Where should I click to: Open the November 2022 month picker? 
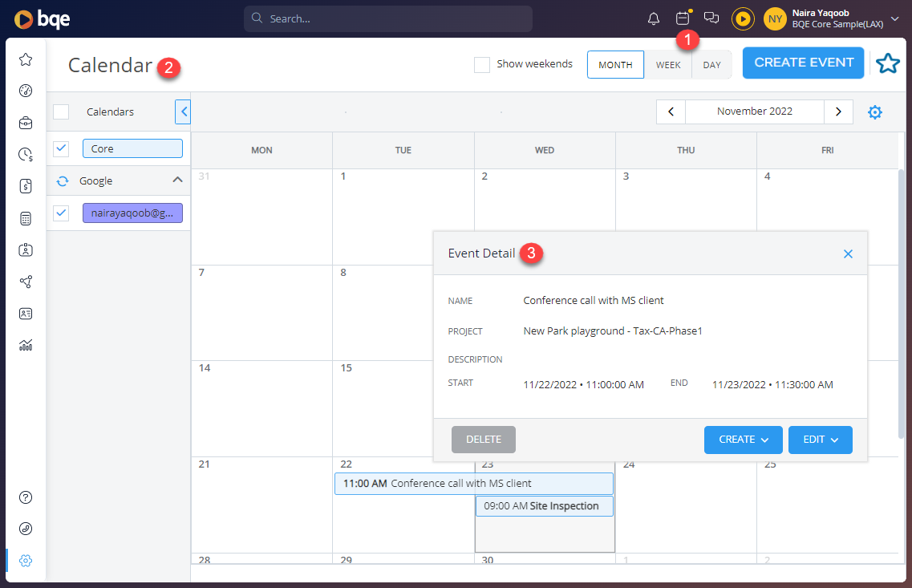pyautogui.click(x=754, y=112)
